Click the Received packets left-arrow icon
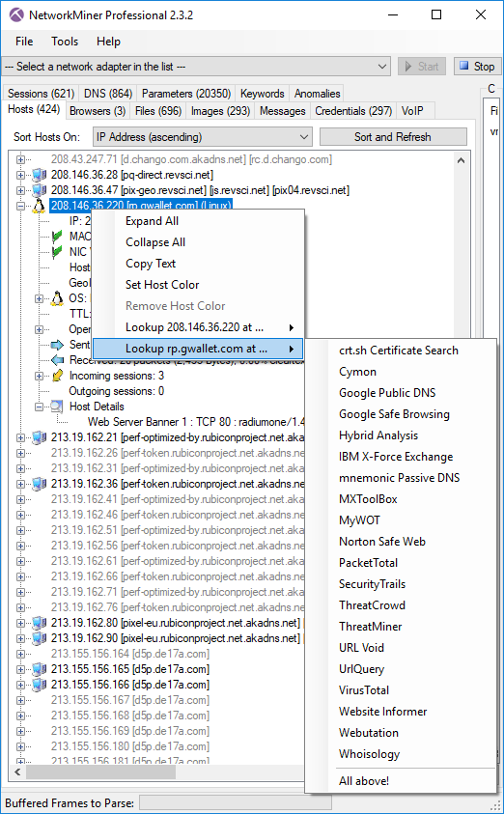This screenshot has width=504, height=814. 57,360
